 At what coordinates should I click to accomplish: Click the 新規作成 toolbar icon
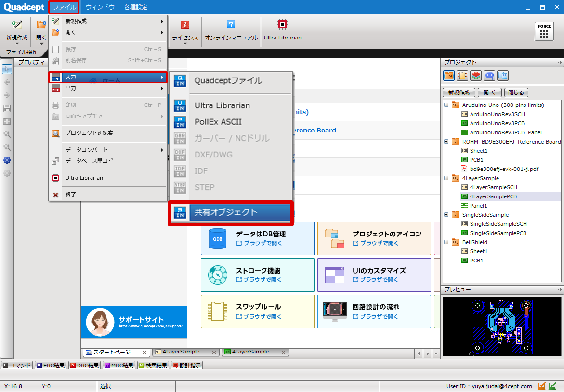(16, 25)
